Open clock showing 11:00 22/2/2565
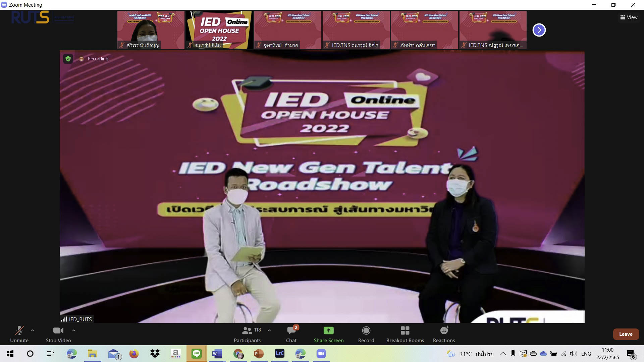Image resolution: width=644 pixels, height=362 pixels. point(607,354)
